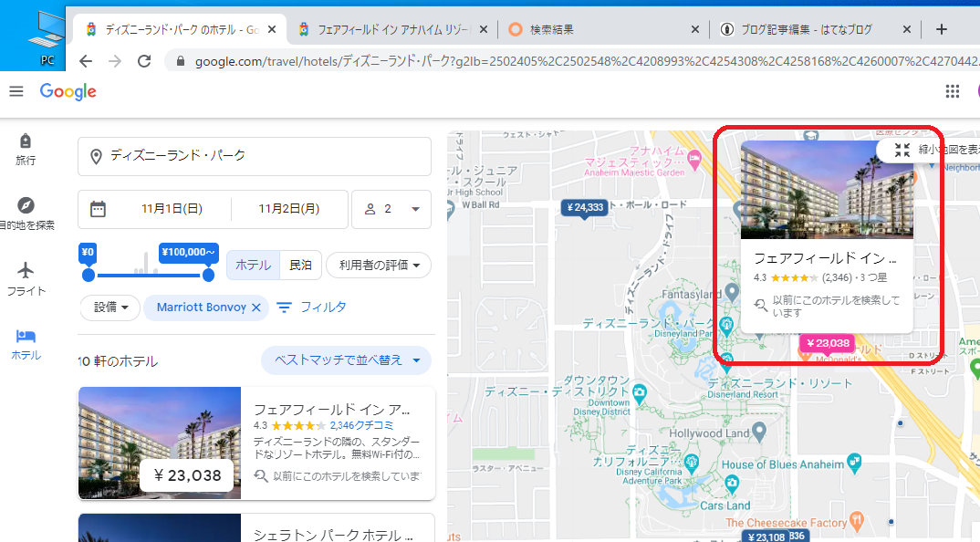Select the 民泊 toggle option

(300, 265)
